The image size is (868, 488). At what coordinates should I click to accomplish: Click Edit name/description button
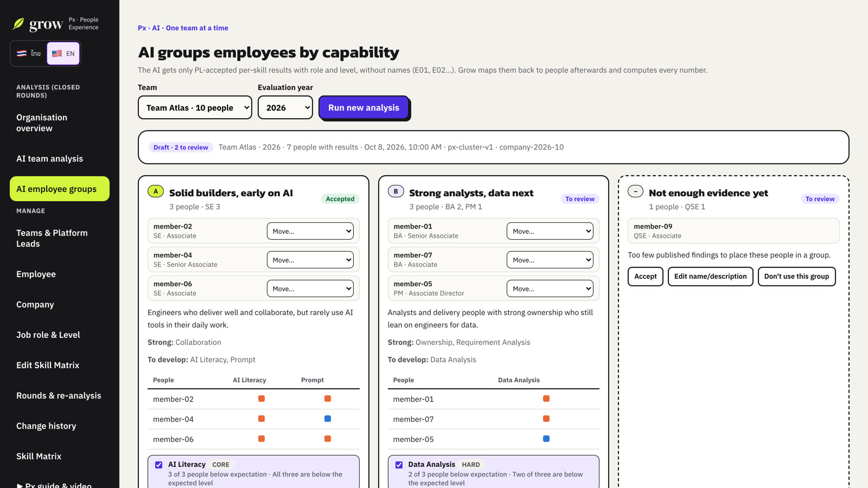coord(710,276)
